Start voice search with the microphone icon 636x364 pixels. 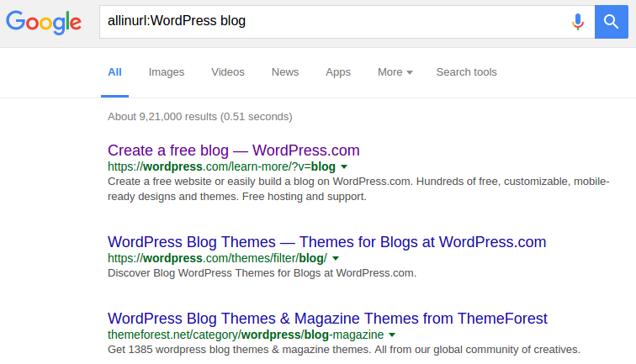click(577, 21)
